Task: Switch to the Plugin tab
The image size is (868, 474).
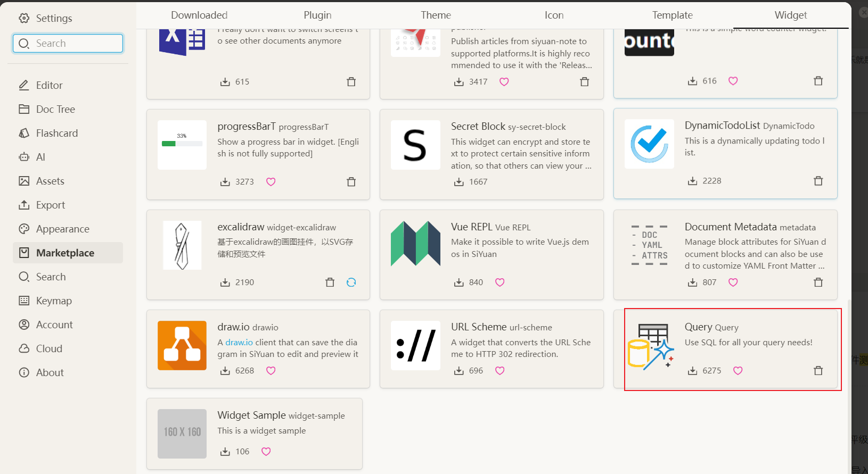Action: [317, 15]
